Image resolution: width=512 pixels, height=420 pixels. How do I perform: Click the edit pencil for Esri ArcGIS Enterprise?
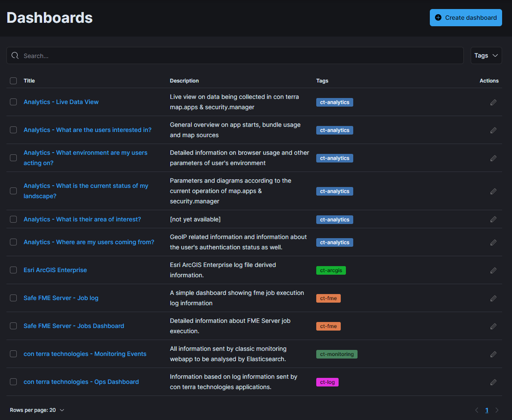pyautogui.click(x=493, y=270)
